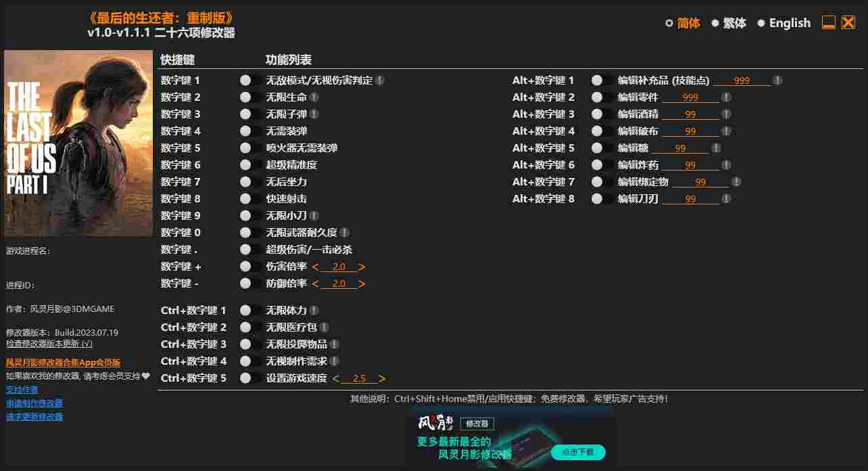Viewport: 868px width, 471px height.
Task: Switch on 超级精准度
Action: [x=251, y=165]
